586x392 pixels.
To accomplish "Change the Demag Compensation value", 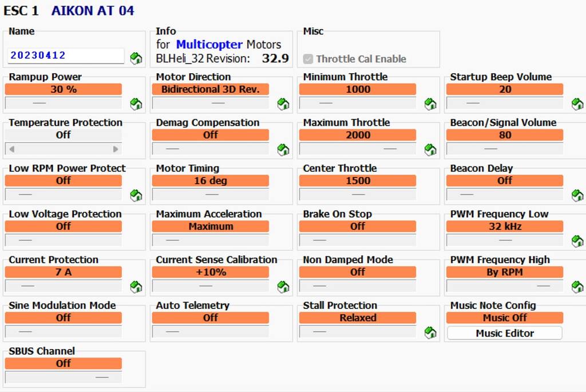I will (x=211, y=135).
